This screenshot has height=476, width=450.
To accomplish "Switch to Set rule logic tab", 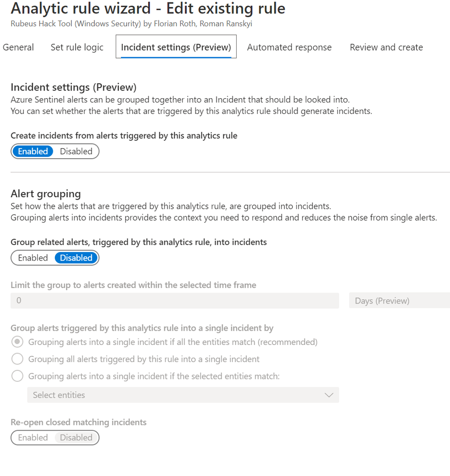I will pyautogui.click(x=77, y=47).
